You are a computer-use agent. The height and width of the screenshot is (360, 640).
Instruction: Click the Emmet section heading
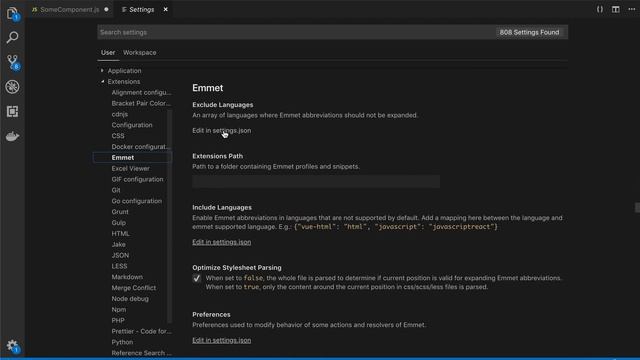pos(208,88)
